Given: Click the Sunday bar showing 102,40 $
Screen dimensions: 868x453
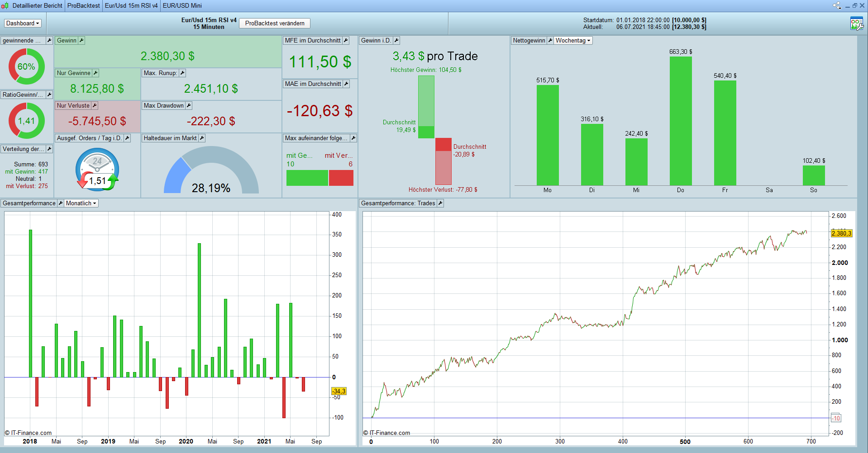Looking at the screenshot, I should pyautogui.click(x=814, y=175).
